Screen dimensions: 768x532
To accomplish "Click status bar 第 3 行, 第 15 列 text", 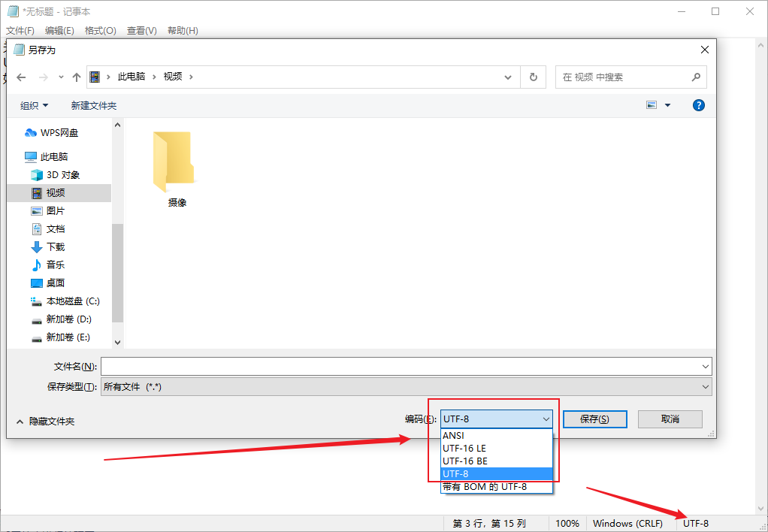I will coord(489,524).
